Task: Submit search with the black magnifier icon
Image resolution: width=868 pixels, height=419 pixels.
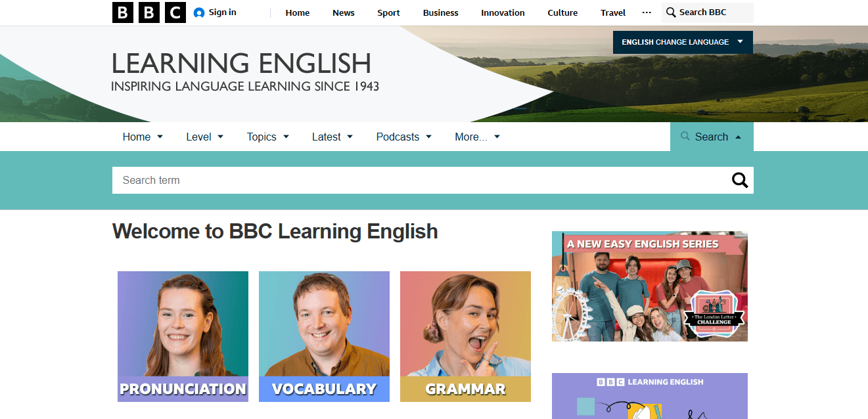Action: click(x=740, y=180)
